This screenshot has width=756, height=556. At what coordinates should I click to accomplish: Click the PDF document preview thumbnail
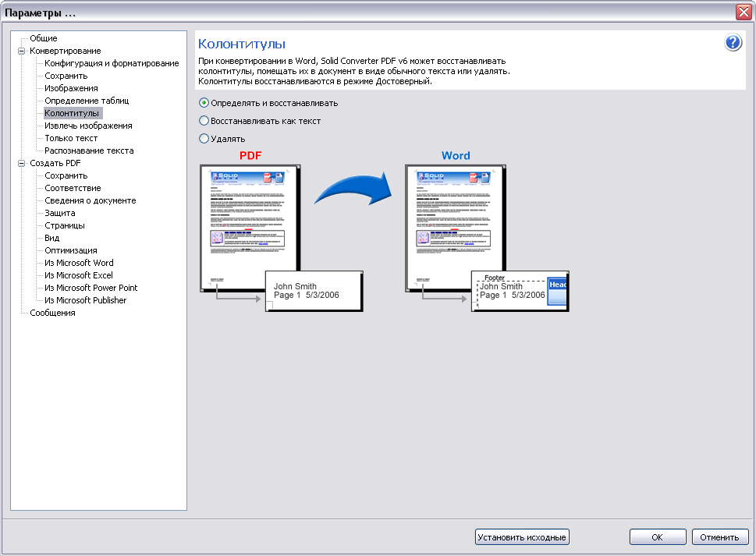[250, 228]
